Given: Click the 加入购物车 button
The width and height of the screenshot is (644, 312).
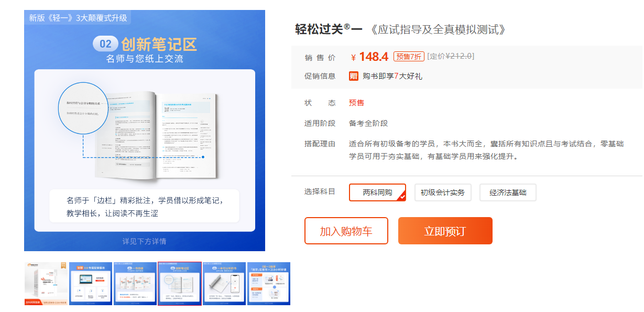Looking at the screenshot, I should (346, 230).
